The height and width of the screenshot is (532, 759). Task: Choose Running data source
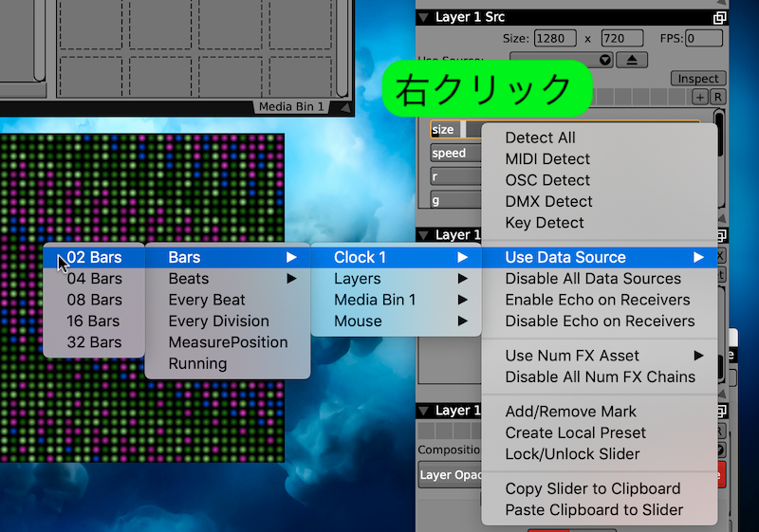228,364
